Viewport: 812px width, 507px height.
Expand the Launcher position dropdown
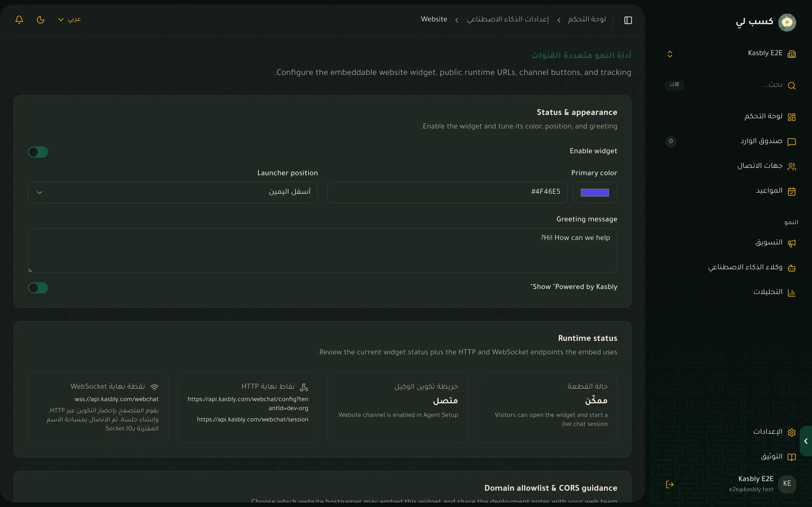click(x=173, y=192)
